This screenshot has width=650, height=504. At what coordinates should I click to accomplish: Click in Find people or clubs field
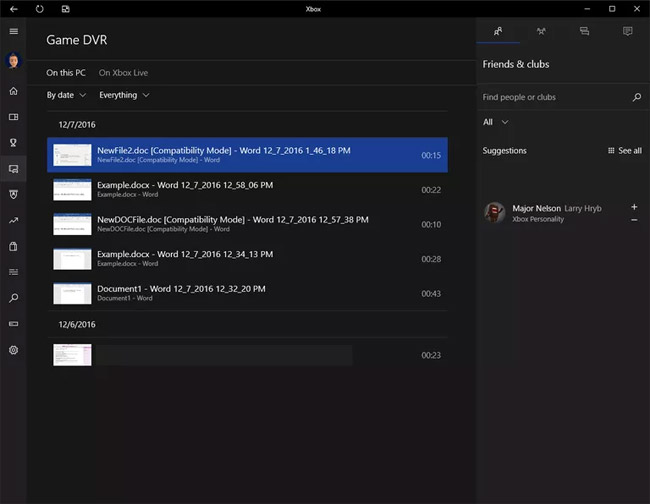click(555, 97)
